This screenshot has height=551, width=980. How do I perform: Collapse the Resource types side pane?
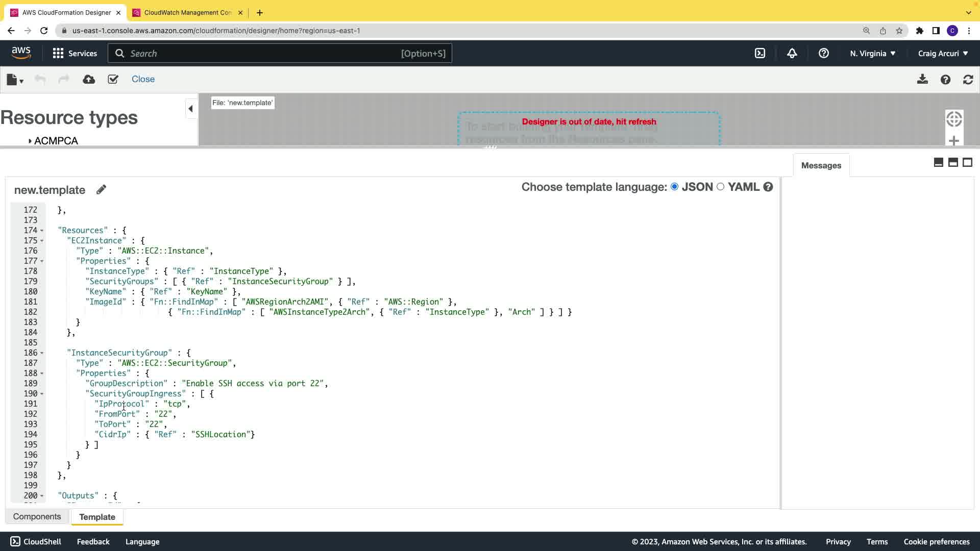[190, 109]
